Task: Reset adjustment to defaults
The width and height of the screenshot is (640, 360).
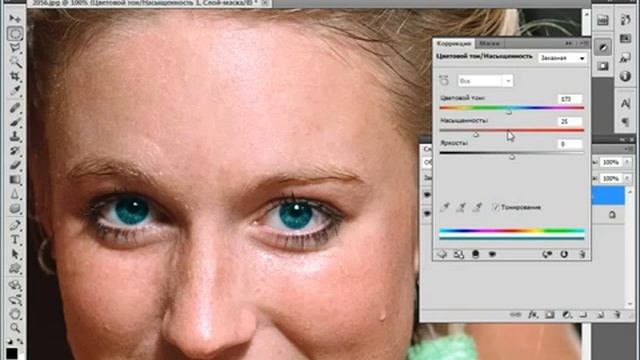Action: (x=564, y=254)
